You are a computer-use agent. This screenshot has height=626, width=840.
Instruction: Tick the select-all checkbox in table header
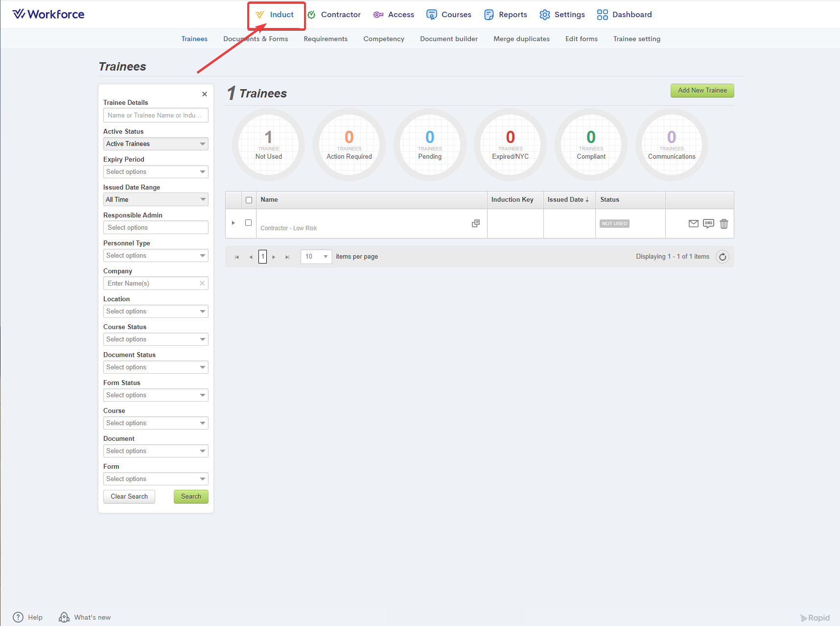tap(249, 200)
